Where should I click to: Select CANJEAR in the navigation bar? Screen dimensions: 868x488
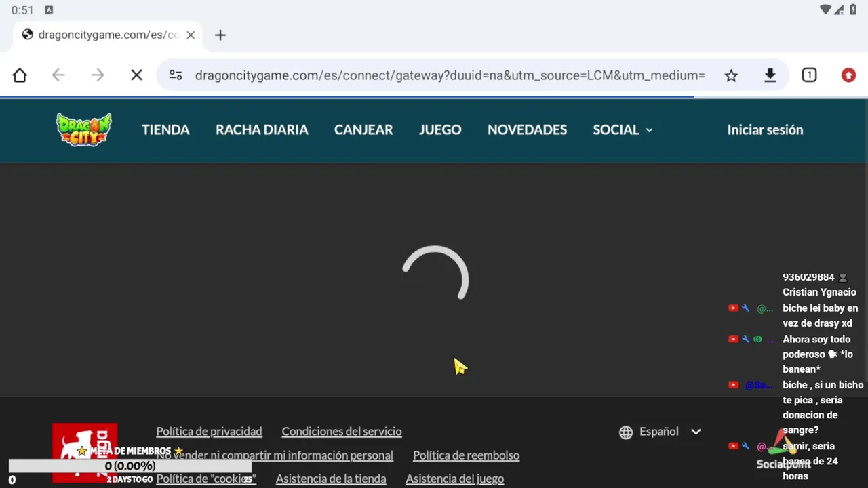(363, 129)
